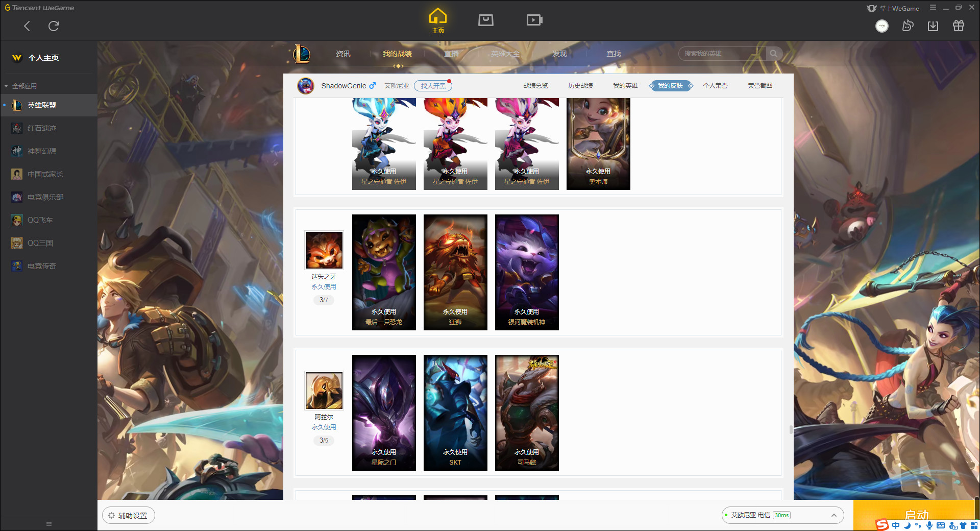Screen dimensions: 980x531
Task: Select 红石遗迹 in the sidebar
Action: coord(48,128)
